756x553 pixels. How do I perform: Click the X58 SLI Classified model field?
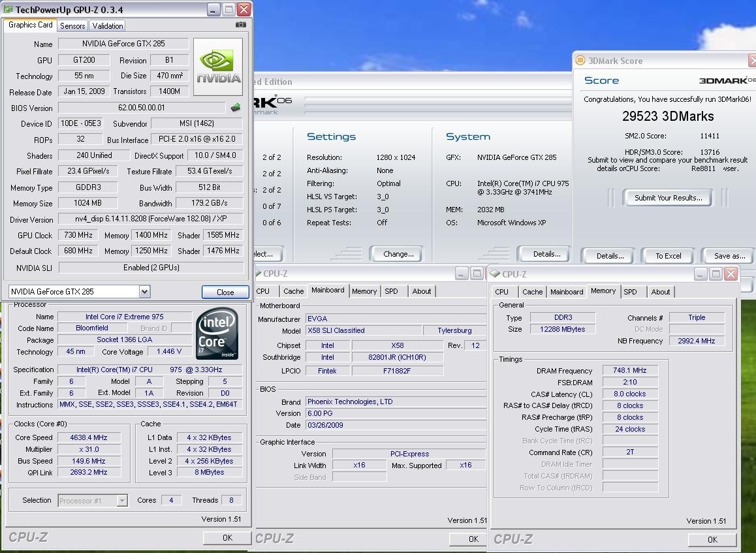coord(363,330)
